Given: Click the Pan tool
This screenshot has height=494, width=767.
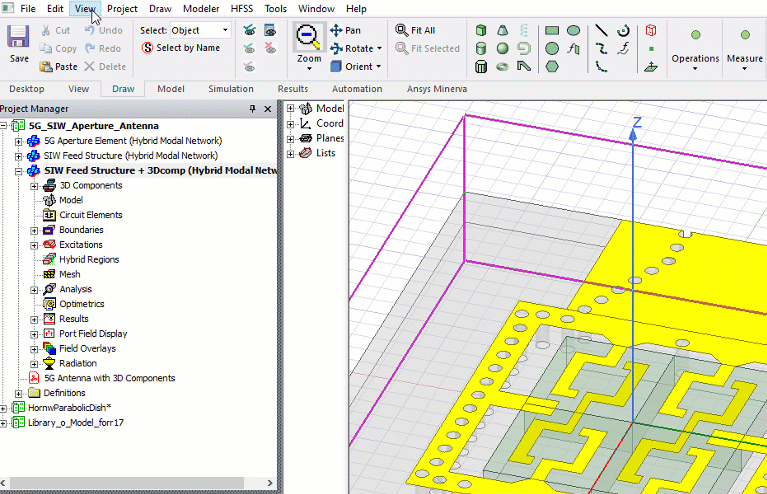Looking at the screenshot, I should click(345, 30).
